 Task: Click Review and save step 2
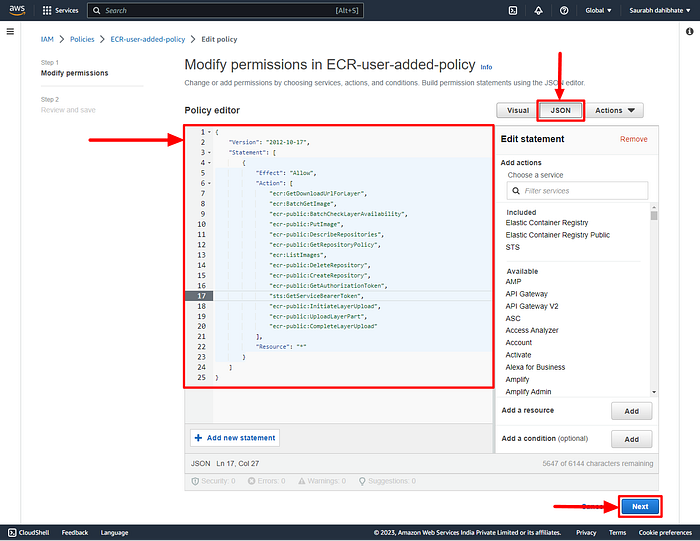tap(68, 110)
